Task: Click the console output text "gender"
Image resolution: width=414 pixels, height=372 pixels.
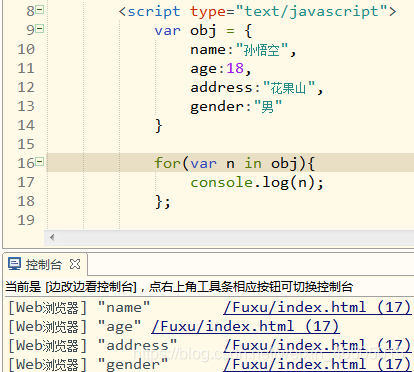Action: [133, 365]
